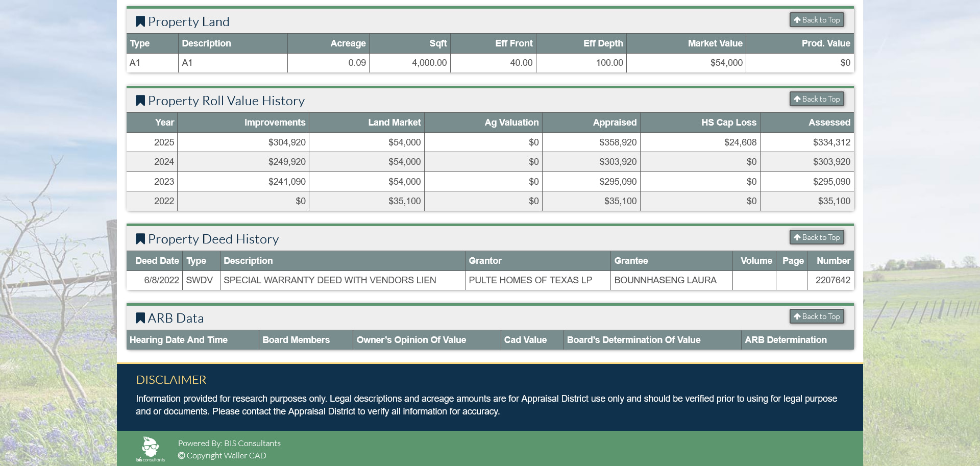
Task: Click the $358,920 appraised value
Action: (618, 142)
